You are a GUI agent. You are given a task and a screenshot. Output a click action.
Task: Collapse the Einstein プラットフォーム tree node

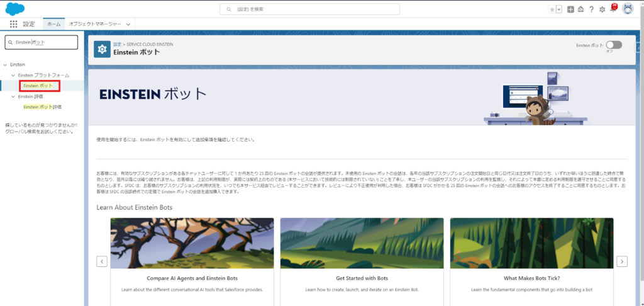(12, 75)
